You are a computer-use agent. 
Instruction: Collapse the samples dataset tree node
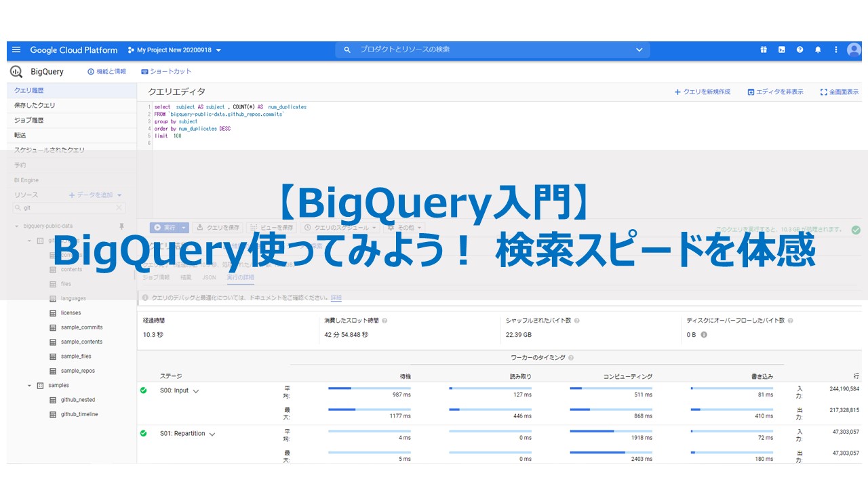pos(29,386)
